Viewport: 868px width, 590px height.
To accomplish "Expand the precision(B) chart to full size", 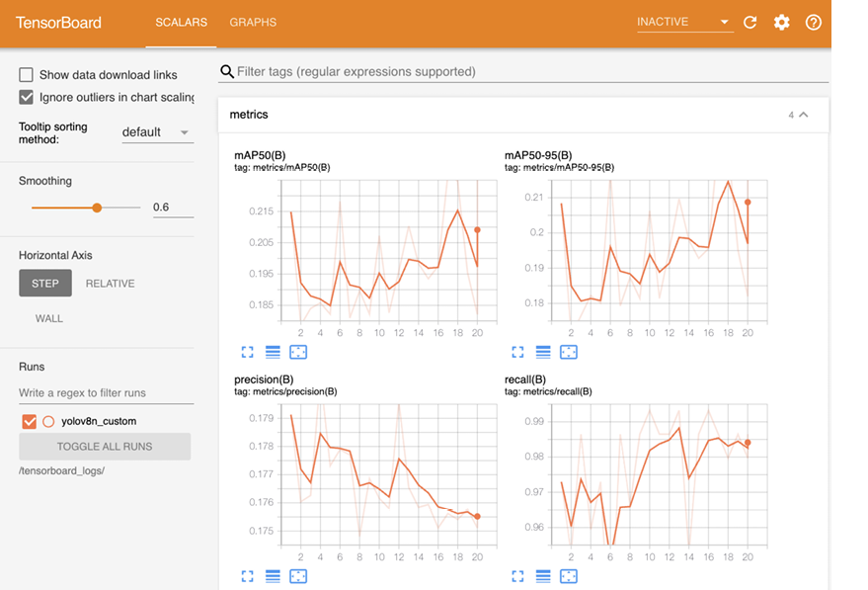I will [248, 576].
